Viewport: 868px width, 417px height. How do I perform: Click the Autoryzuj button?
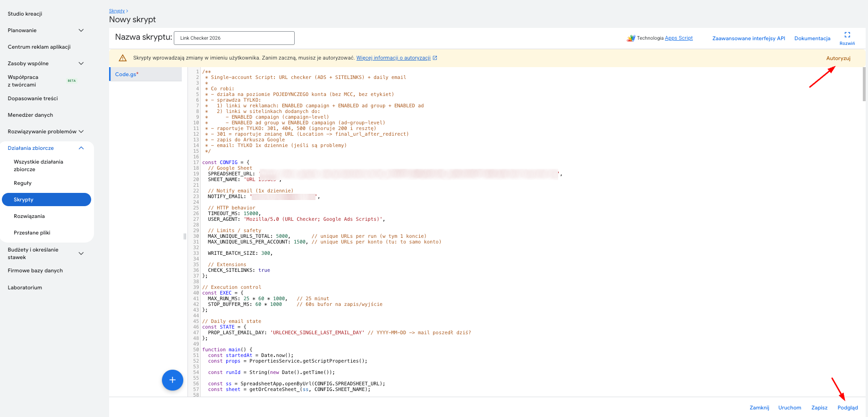tap(838, 58)
